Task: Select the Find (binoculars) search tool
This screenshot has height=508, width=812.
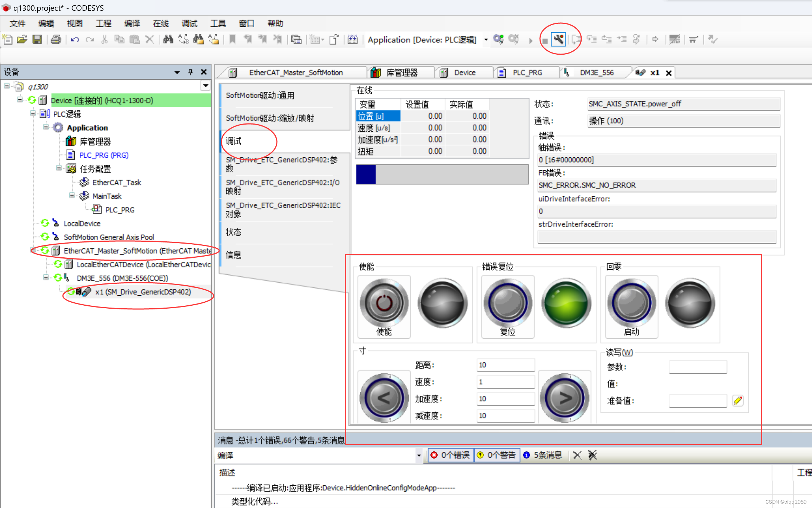Action: click(168, 39)
